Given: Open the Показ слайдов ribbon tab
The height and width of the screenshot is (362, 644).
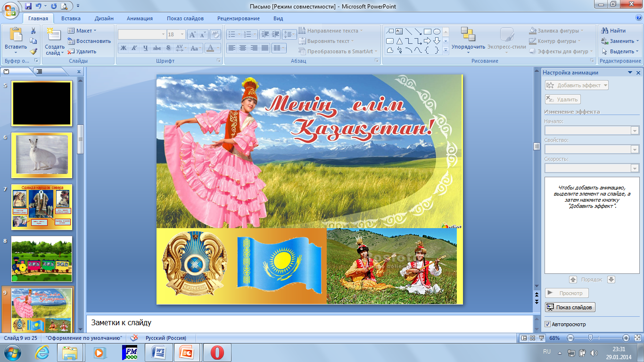Looking at the screenshot, I should click(185, 18).
